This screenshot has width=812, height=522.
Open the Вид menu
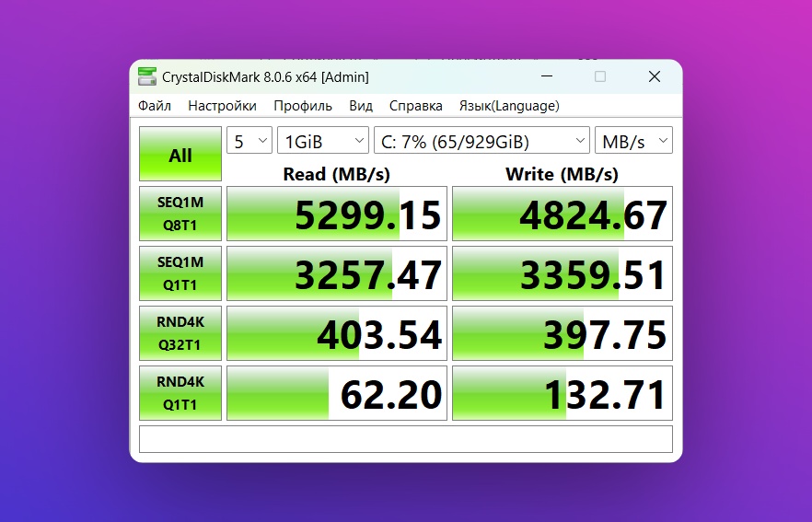(361, 106)
